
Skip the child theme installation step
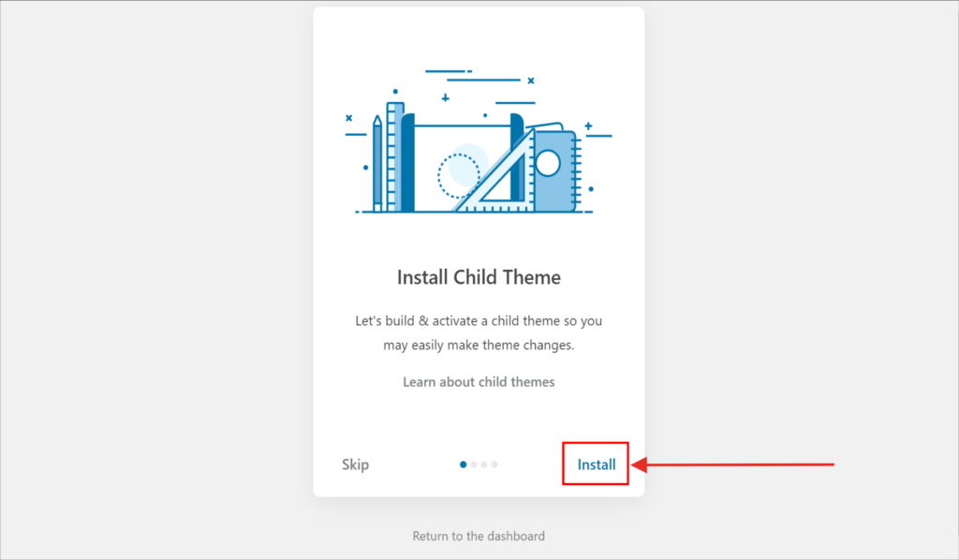tap(355, 464)
